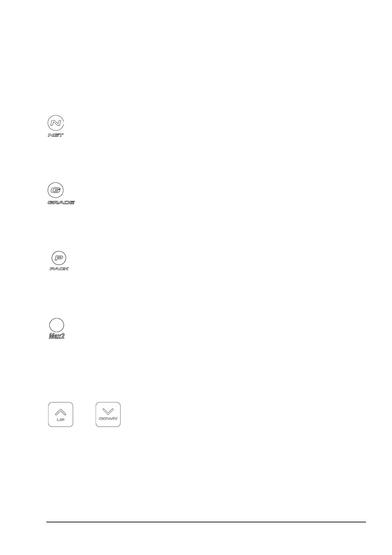Select the round G grade key
392x555 pixels.
coord(56,190)
